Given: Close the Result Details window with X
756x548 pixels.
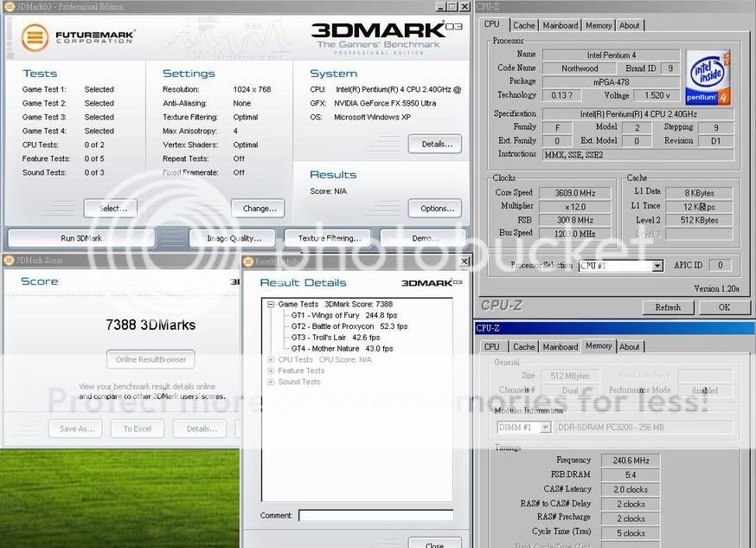Looking at the screenshot, I should 464,261.
